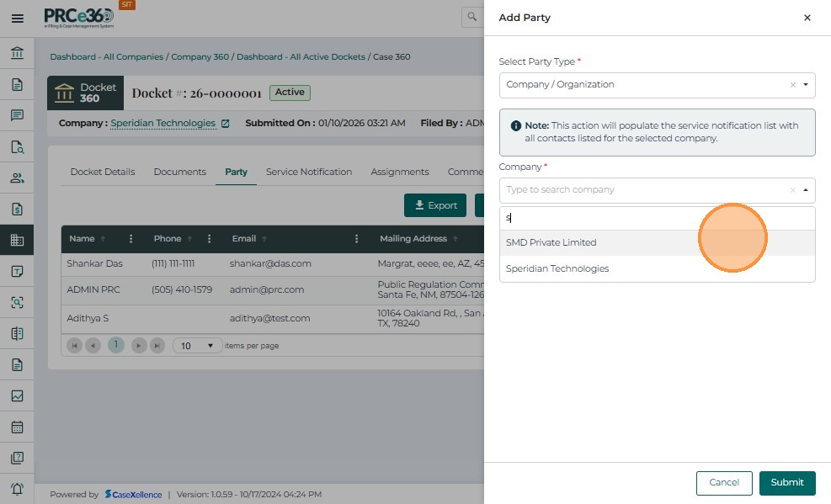This screenshot has width=831, height=504.
Task: Click the calendar icon in the sidebar
Action: (17, 427)
